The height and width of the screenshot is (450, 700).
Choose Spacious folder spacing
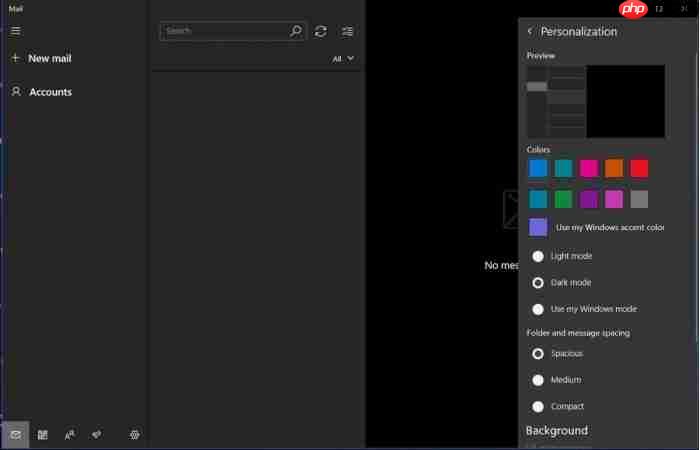(x=538, y=354)
